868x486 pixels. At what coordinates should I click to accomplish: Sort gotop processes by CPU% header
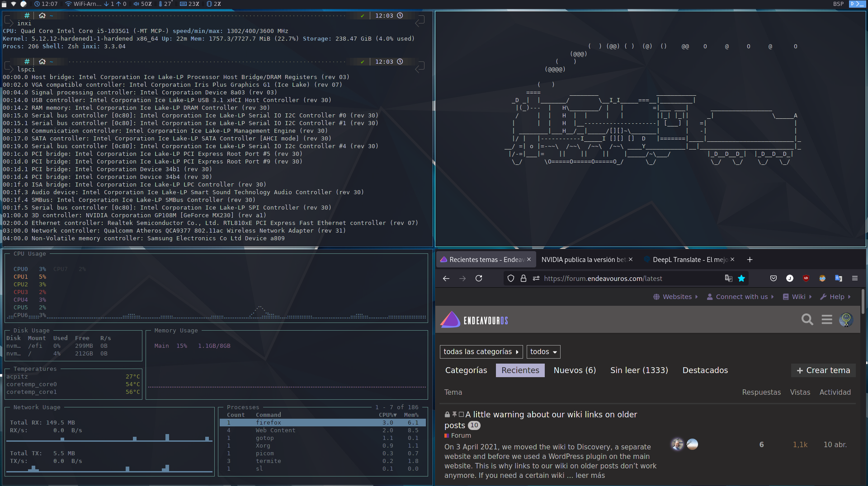pos(387,415)
